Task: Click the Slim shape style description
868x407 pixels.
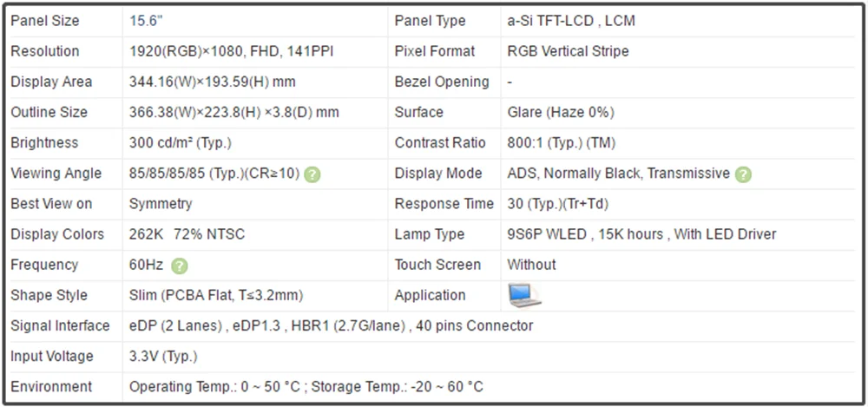Action: (216, 295)
